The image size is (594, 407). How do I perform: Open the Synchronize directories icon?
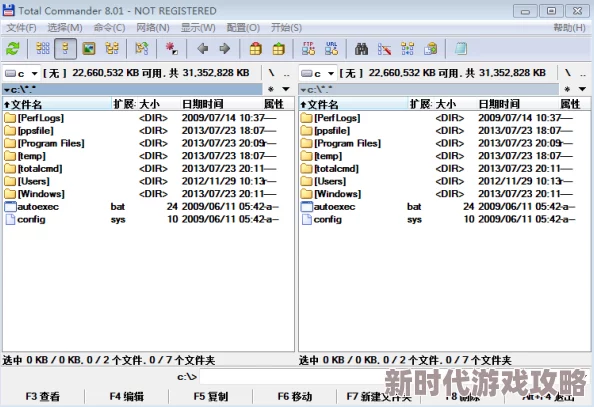click(x=407, y=49)
